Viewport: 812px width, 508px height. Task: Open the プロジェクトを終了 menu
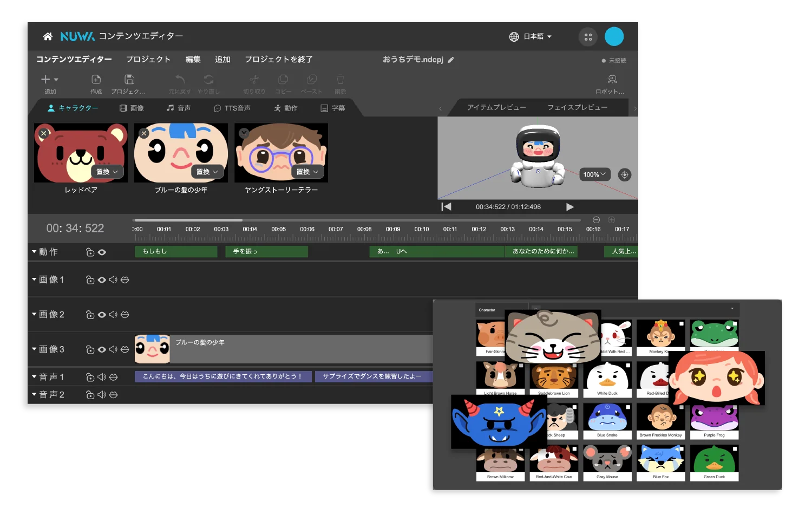[x=279, y=60]
